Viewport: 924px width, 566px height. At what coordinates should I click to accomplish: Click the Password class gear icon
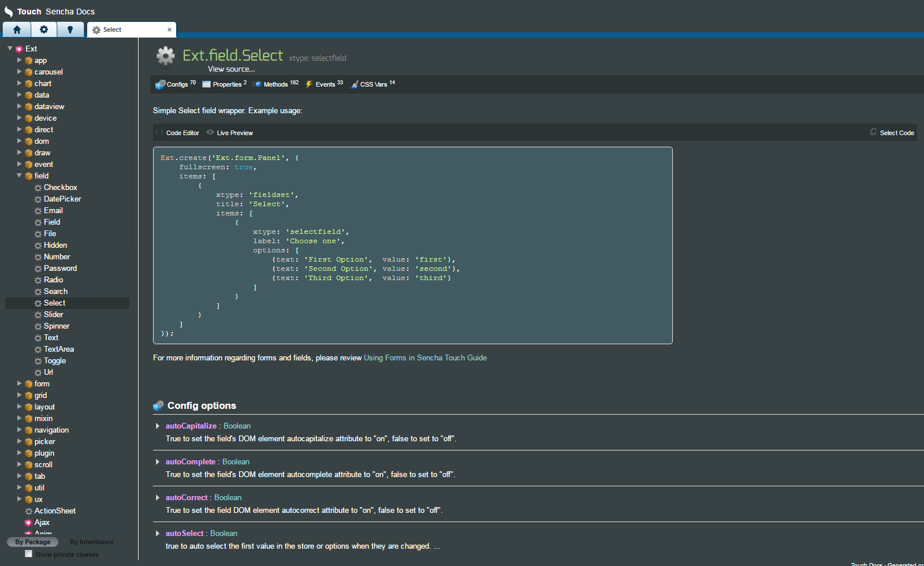click(38, 269)
